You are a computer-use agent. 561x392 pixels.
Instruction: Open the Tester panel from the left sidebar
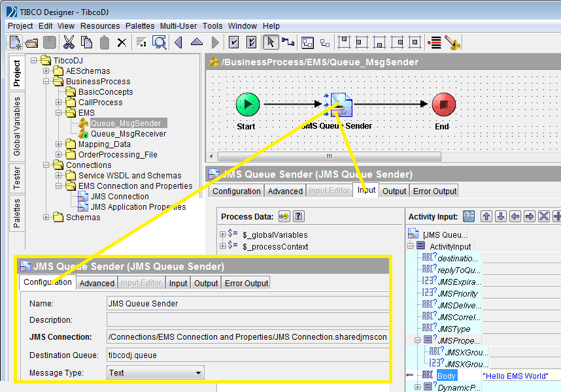16,177
